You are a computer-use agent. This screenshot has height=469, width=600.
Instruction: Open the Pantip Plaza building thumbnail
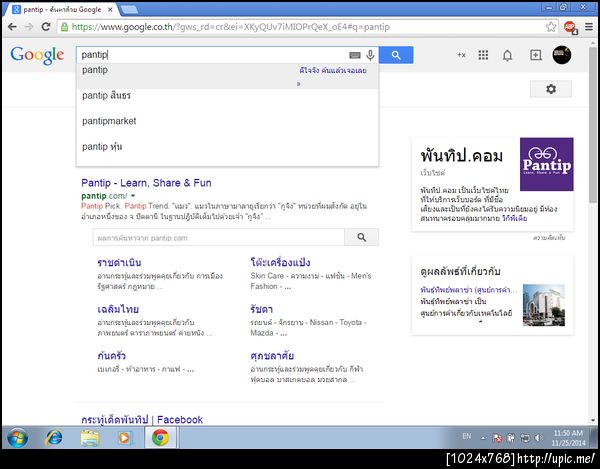click(544, 305)
